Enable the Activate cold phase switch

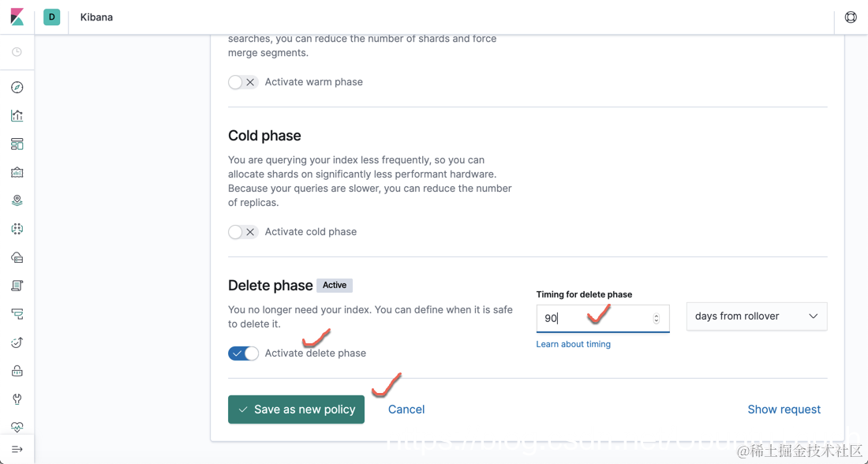[x=243, y=232]
